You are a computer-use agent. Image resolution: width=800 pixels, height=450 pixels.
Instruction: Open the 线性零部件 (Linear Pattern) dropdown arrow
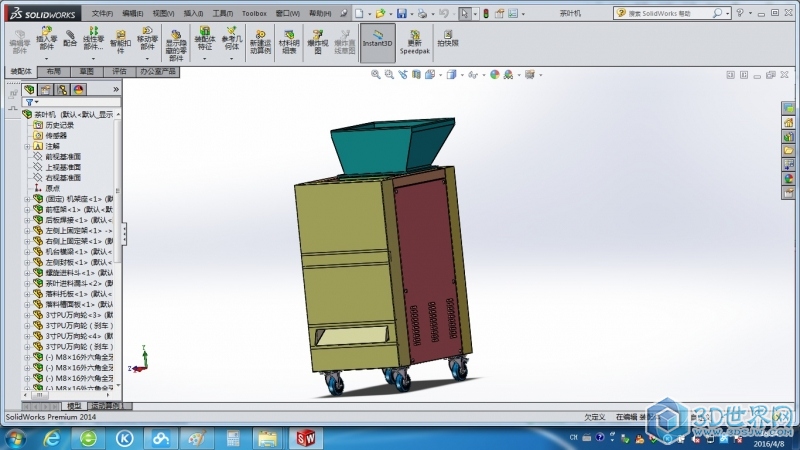point(93,58)
